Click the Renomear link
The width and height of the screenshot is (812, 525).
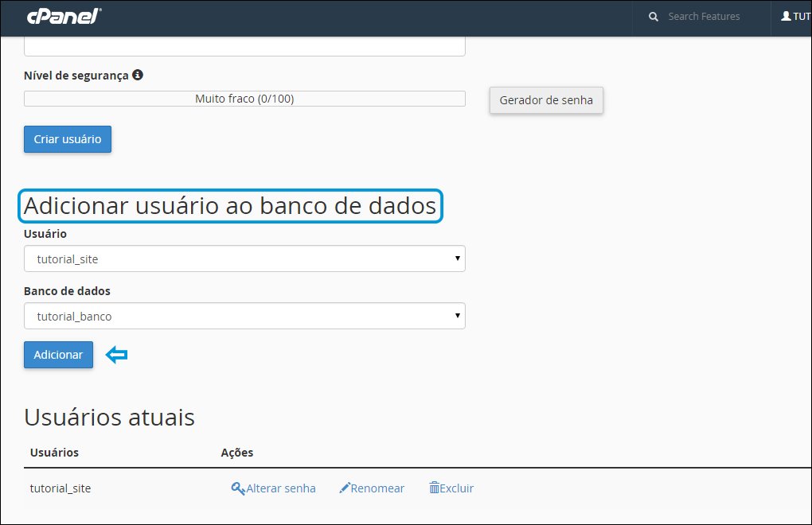click(x=377, y=488)
